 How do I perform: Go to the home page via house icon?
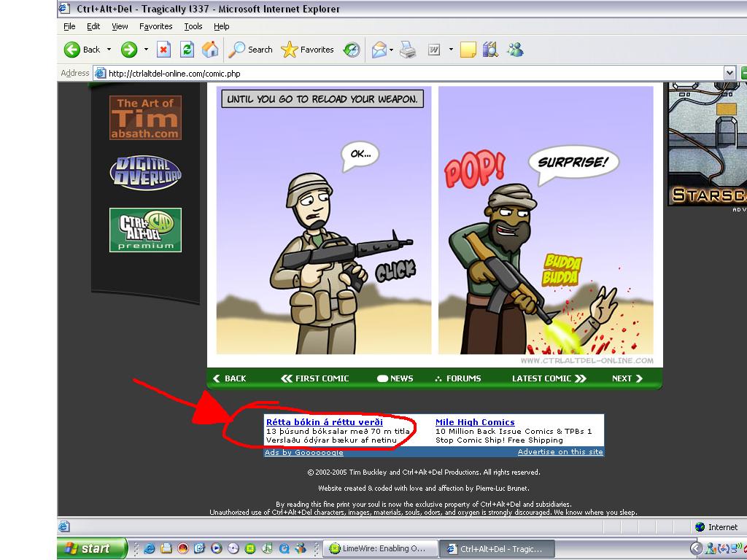[210, 50]
